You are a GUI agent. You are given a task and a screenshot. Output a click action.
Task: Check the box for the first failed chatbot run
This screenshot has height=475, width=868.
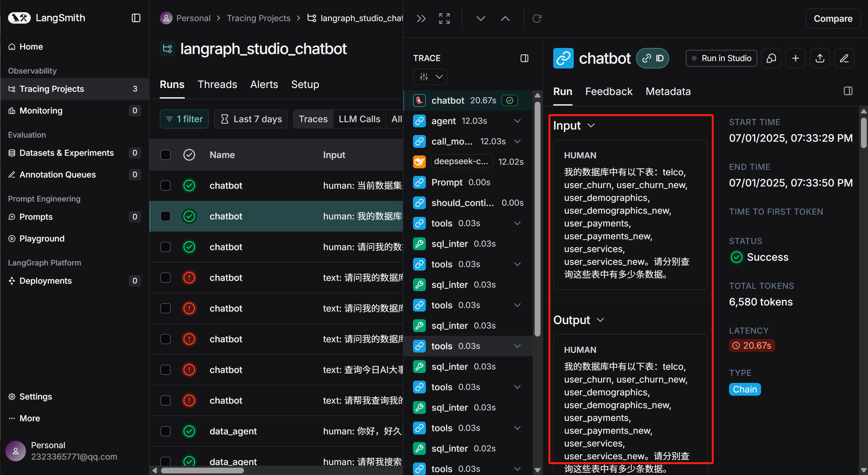[166, 278]
